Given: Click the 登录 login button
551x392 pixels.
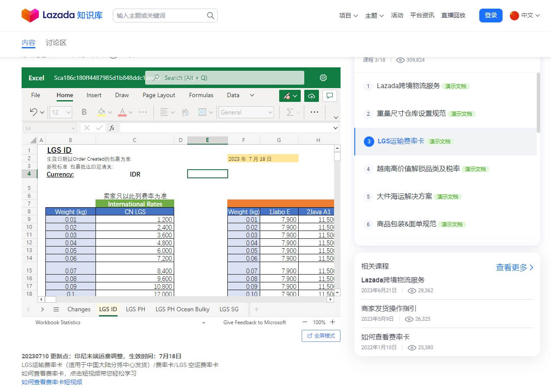Looking at the screenshot, I should click(491, 16).
